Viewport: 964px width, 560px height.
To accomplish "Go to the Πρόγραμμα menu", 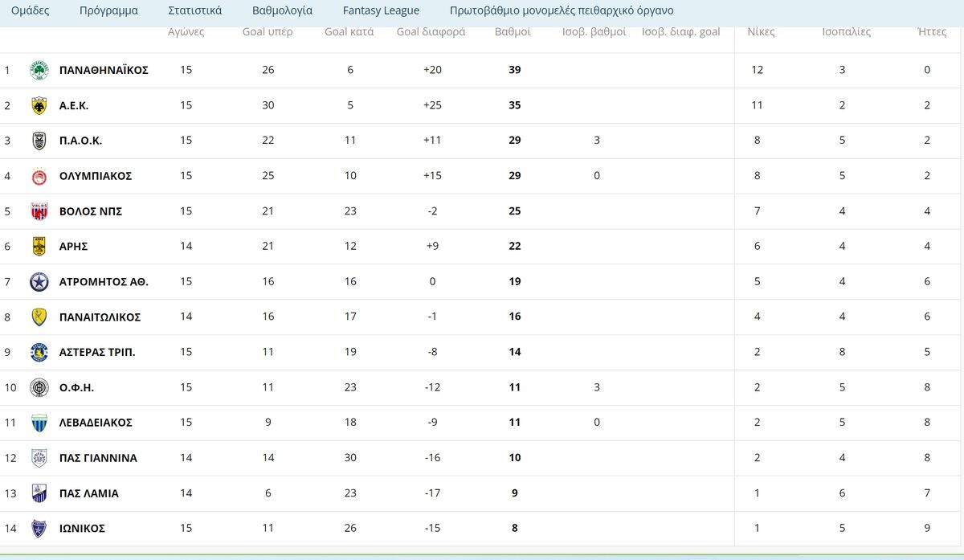I will 108,11.
